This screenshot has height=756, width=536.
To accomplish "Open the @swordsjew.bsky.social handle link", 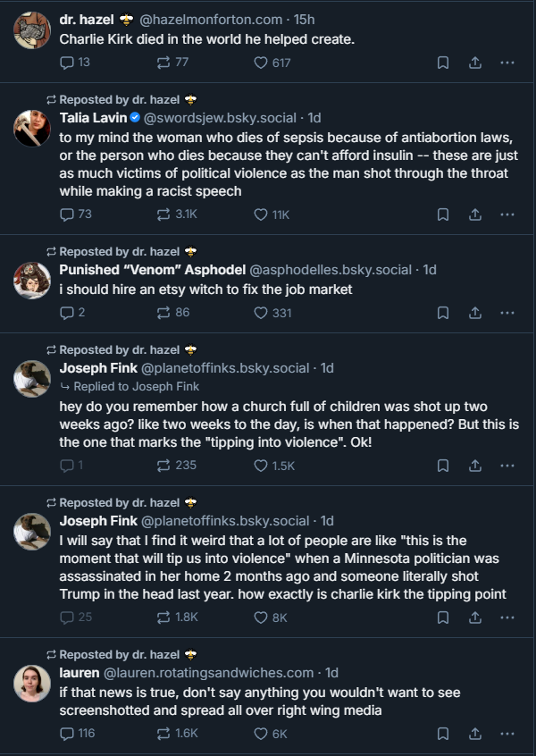I will pyautogui.click(x=229, y=117).
